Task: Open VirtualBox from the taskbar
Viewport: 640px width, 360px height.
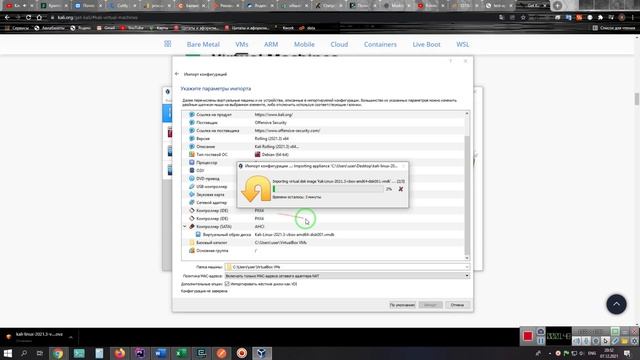Action: pyautogui.click(x=262, y=353)
